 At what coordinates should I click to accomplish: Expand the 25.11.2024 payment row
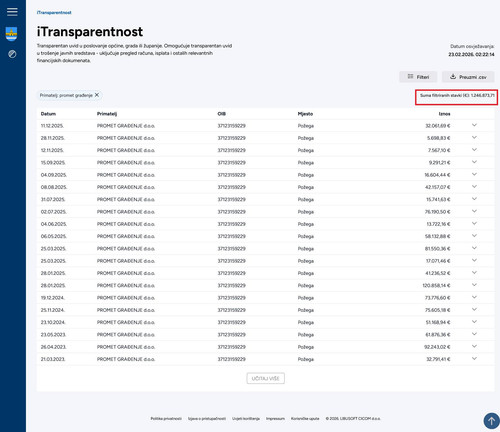(474, 310)
